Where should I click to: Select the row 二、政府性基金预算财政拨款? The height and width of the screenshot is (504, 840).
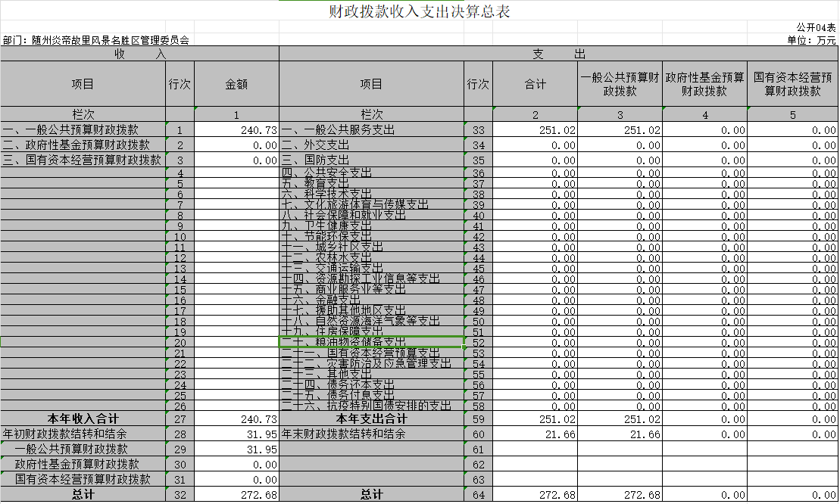[83, 145]
